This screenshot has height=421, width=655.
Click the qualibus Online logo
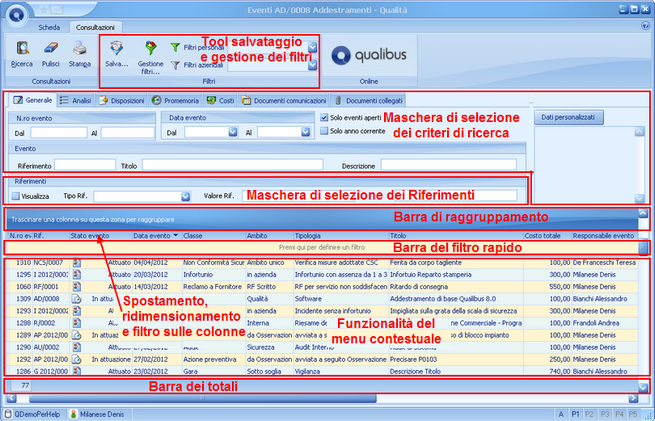pyautogui.click(x=368, y=55)
